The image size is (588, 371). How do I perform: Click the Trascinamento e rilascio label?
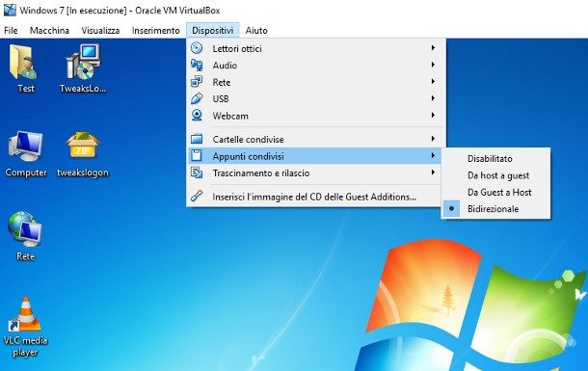click(x=261, y=173)
